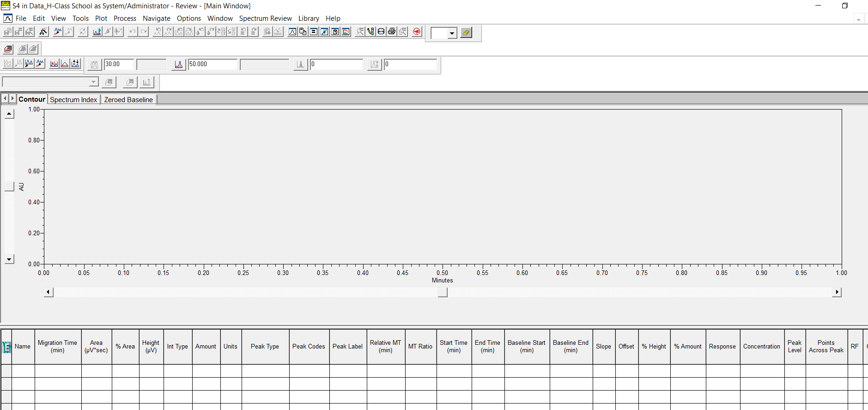Expand the wide empty dropdown list
The width and height of the screenshot is (868, 410).
tap(94, 82)
